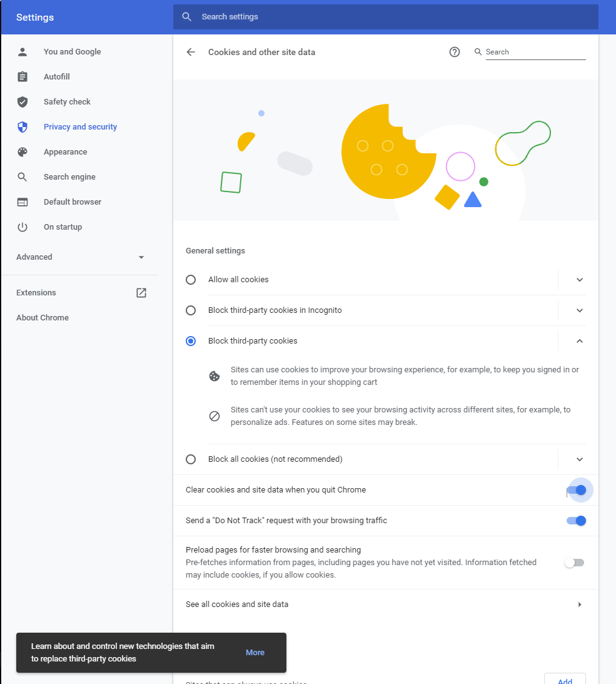Screen dimensions: 616x684
Task: Enable Preload pages for faster browsing toggle
Action: click(574, 563)
